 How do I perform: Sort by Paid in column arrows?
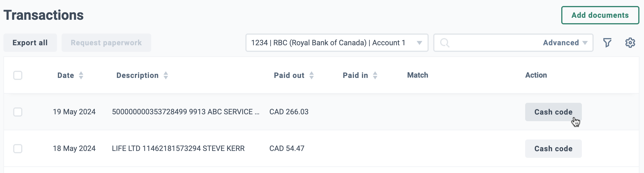click(375, 75)
